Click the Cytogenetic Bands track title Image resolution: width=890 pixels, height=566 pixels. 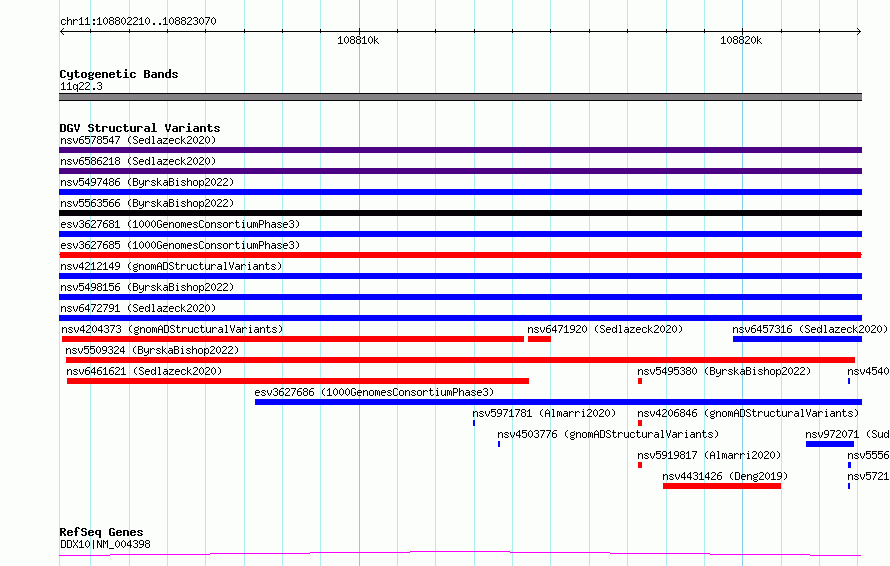[119, 74]
